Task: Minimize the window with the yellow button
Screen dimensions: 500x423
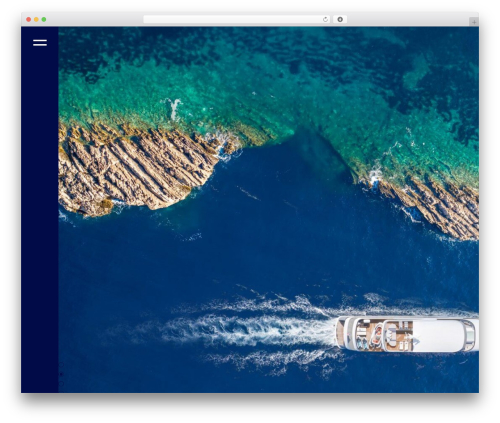Action: [x=36, y=19]
